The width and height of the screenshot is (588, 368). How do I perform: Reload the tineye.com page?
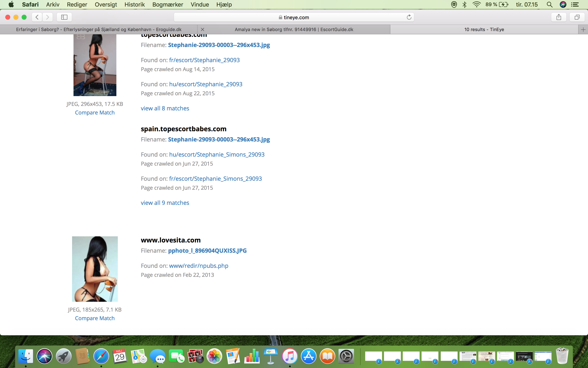tap(409, 17)
